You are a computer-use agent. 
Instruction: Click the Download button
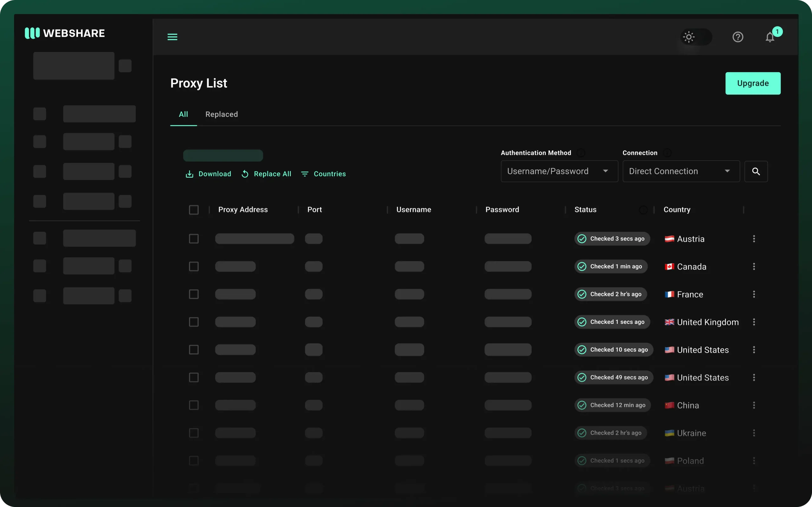pos(208,173)
